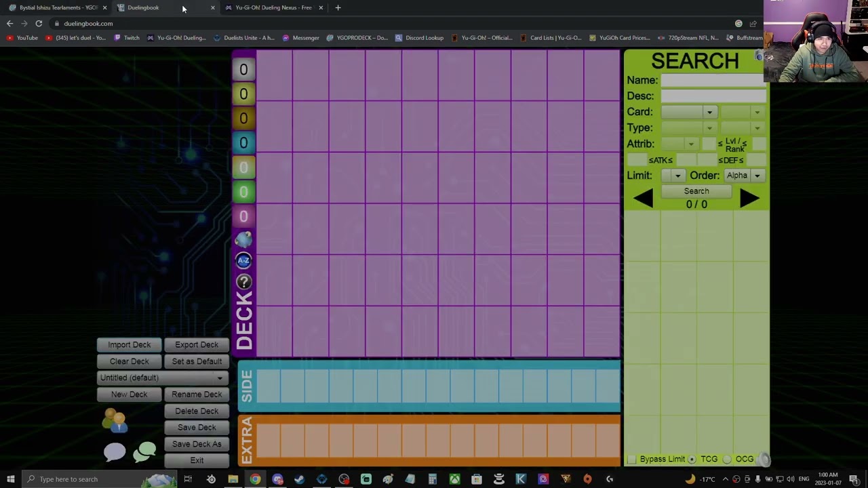Open the question mark help icon
This screenshot has width=868, height=488.
(x=243, y=282)
